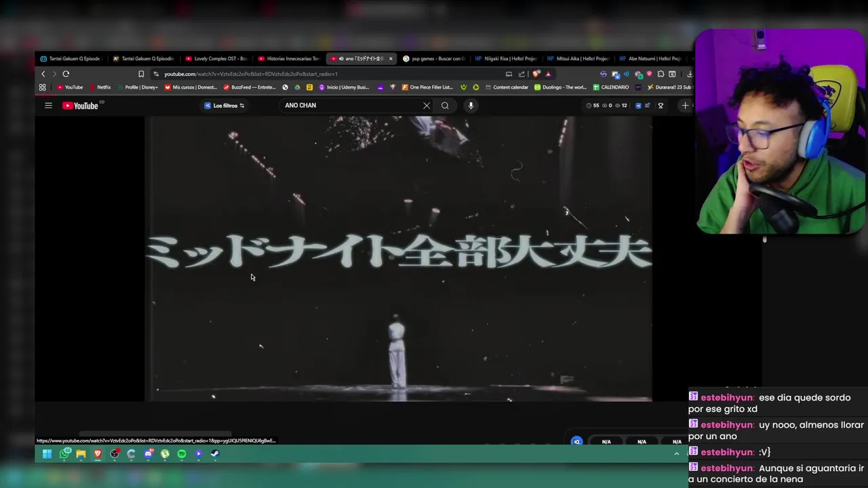
Task: Open the Brave Shields lion icon
Action: (x=536, y=74)
